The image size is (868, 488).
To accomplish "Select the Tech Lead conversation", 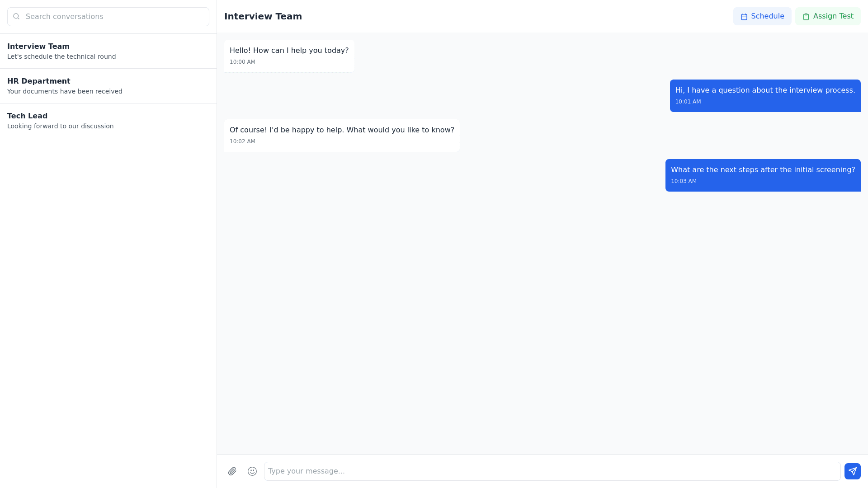I will click(x=108, y=121).
